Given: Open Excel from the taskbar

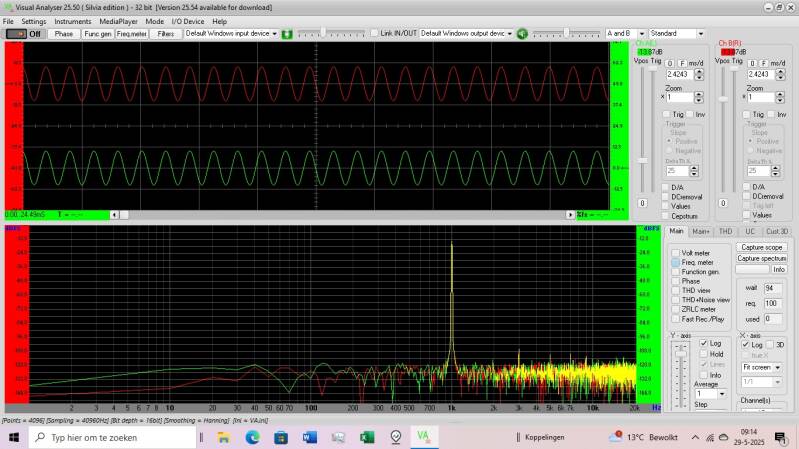Looking at the screenshot, I should [366, 437].
